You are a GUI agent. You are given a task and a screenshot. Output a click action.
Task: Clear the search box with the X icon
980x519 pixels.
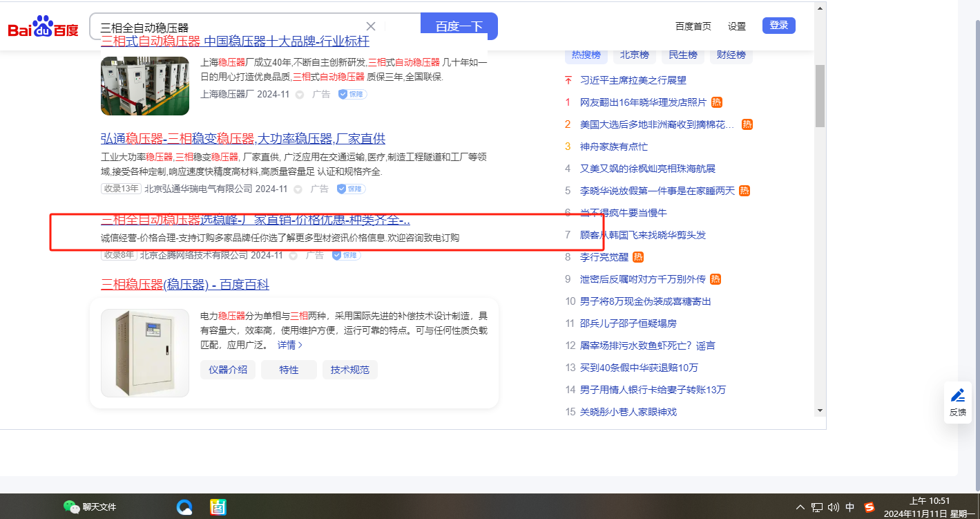pos(371,26)
